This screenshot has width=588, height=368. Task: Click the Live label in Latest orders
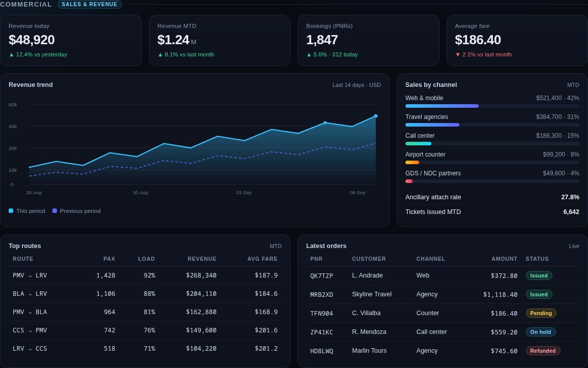[x=574, y=246]
